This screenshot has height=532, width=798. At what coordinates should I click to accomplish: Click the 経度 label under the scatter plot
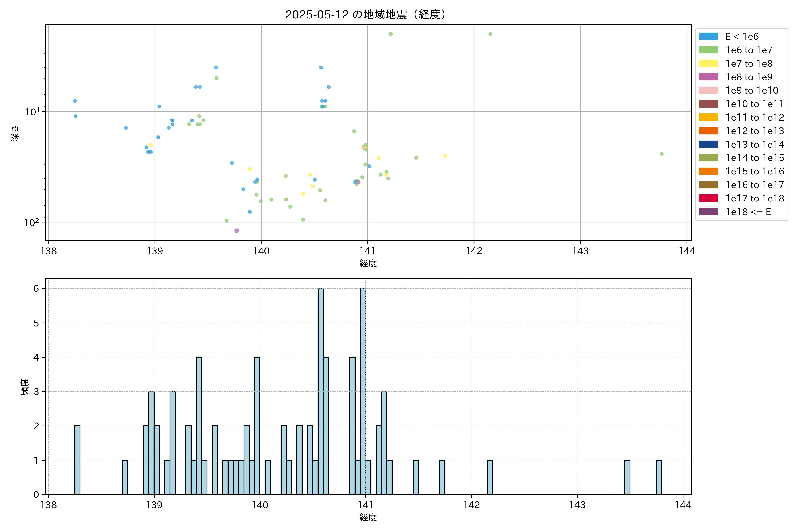(x=368, y=263)
